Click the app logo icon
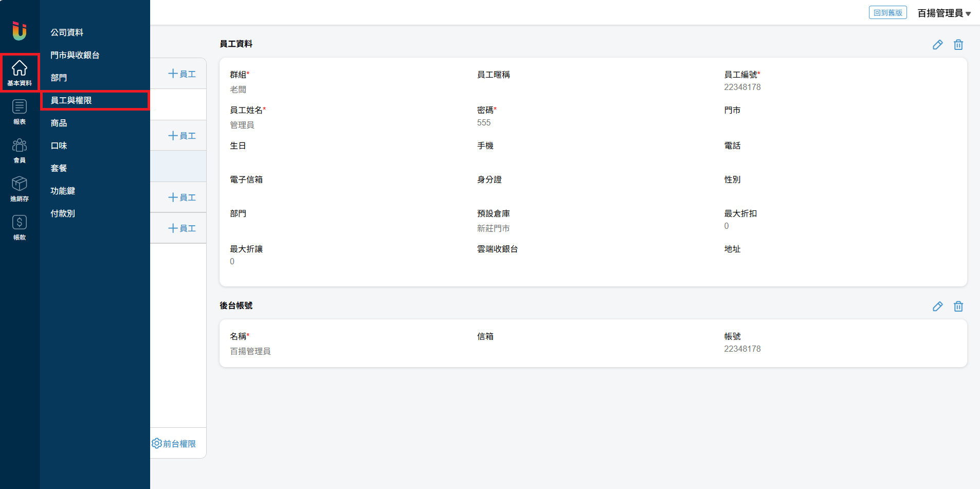980x489 pixels. (x=20, y=31)
